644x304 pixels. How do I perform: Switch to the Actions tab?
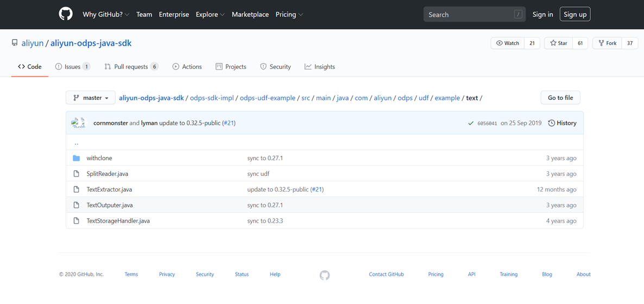tap(187, 67)
